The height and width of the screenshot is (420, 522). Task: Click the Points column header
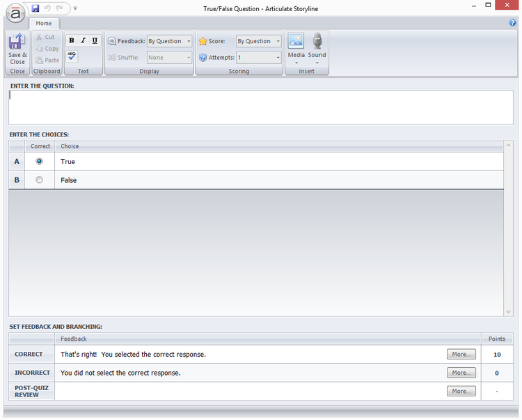tap(497, 339)
